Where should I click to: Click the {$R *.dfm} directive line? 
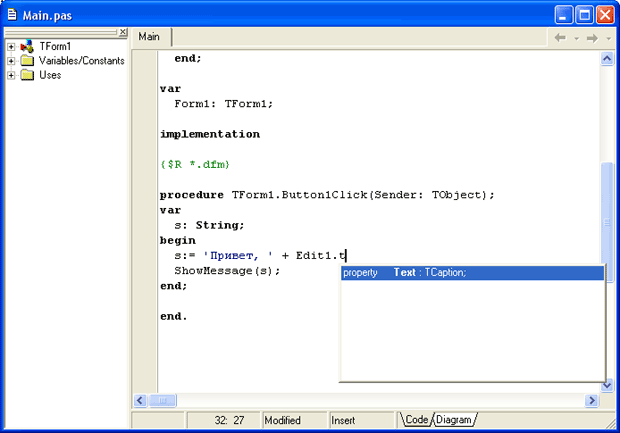point(195,165)
